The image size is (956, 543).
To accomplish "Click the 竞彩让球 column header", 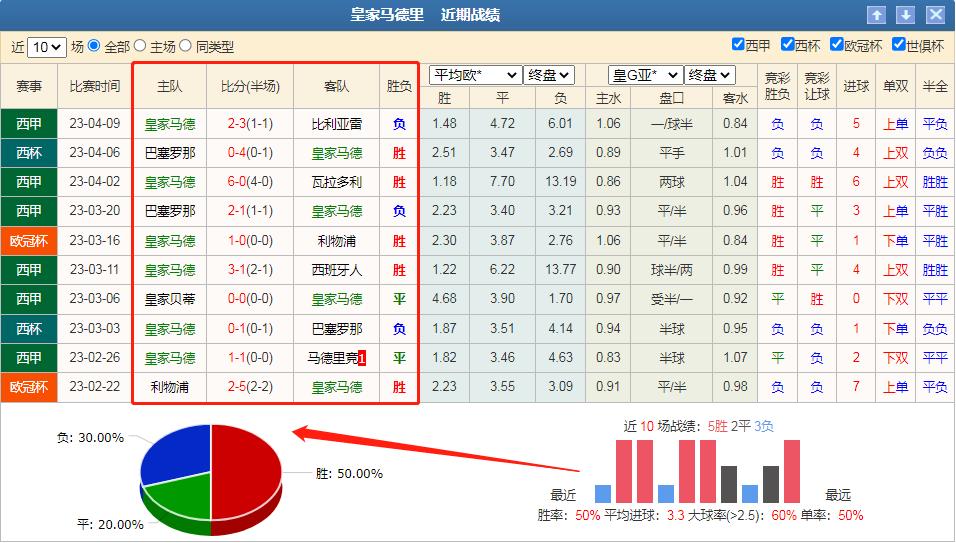I will 817,87.
